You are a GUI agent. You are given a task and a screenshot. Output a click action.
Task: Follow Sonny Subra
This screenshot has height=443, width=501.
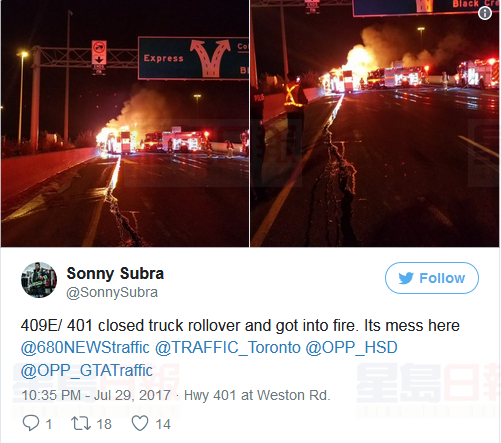coord(432,278)
